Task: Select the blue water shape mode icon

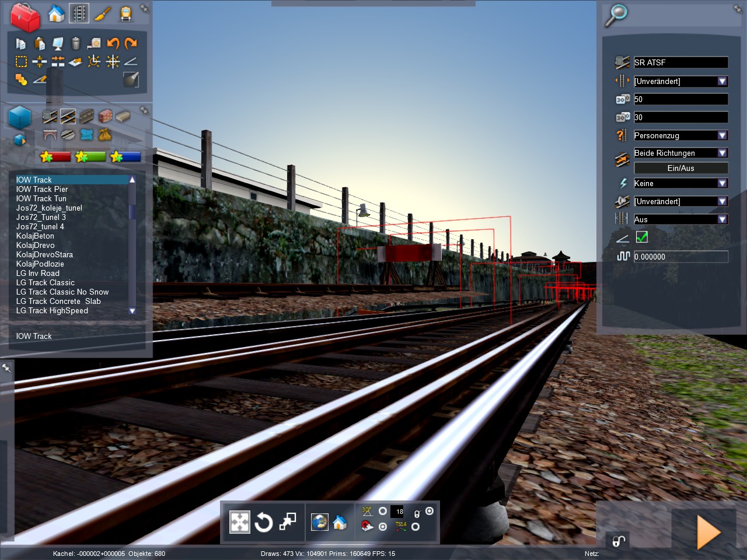Action: coord(87,135)
